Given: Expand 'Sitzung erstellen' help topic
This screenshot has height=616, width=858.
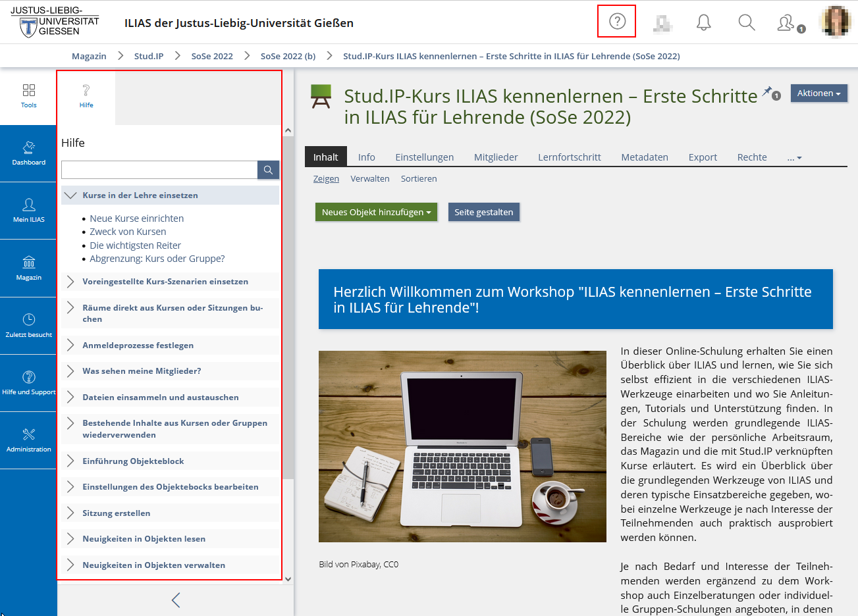Looking at the screenshot, I should point(116,513).
